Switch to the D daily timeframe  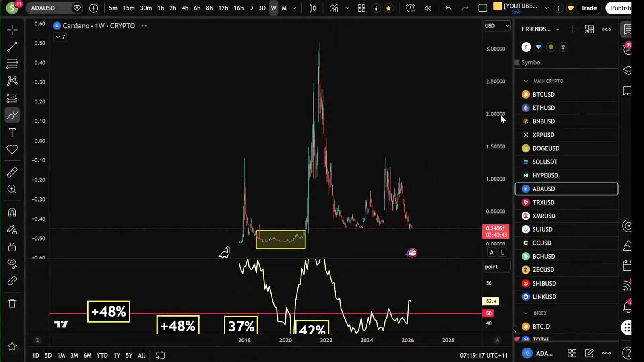pos(251,8)
